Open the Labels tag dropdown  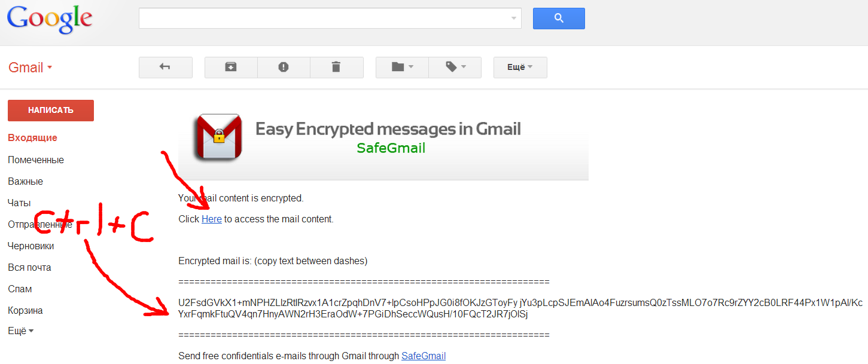point(455,68)
